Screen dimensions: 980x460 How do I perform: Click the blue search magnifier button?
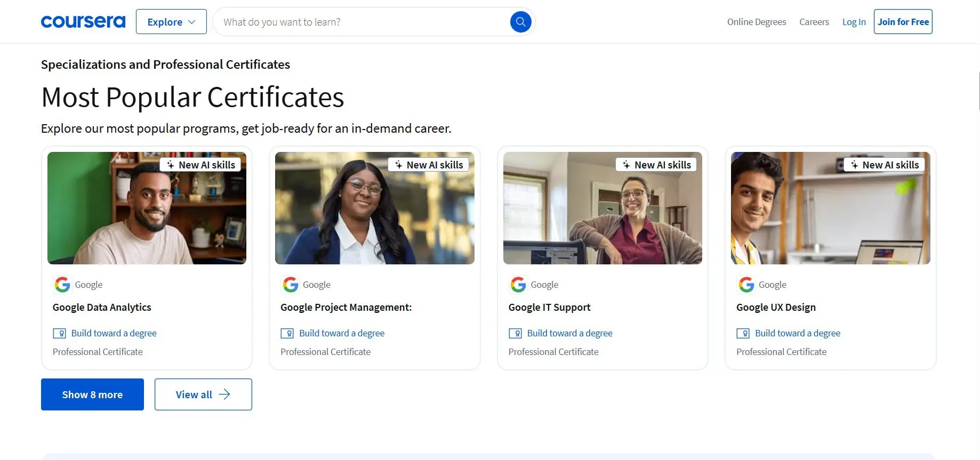pos(521,22)
